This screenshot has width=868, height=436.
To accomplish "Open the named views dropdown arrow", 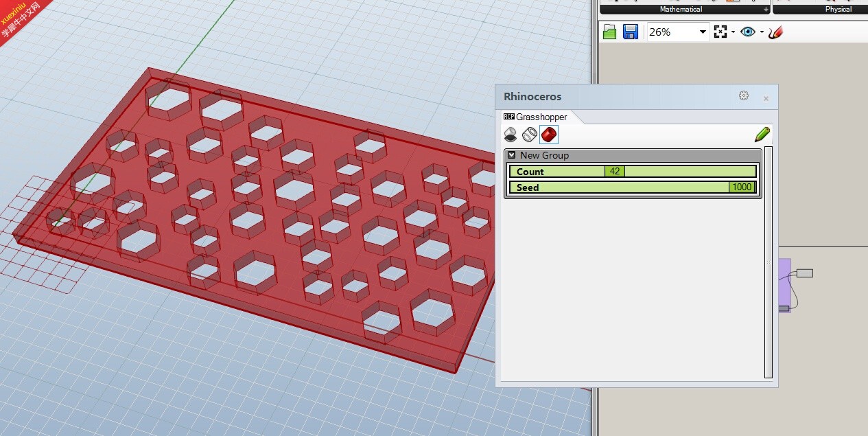I will pos(762,32).
